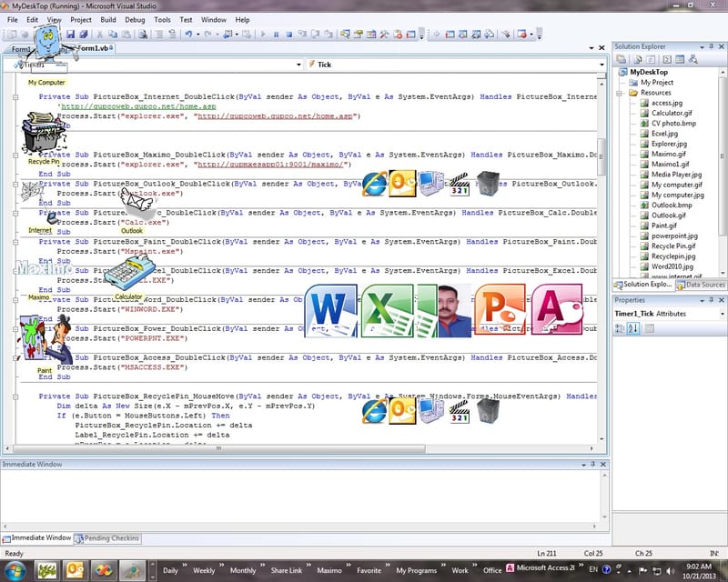Viewport: 728px width, 582px height.
Task: Click the CV photo thumbnail on the form
Action: click(x=455, y=310)
